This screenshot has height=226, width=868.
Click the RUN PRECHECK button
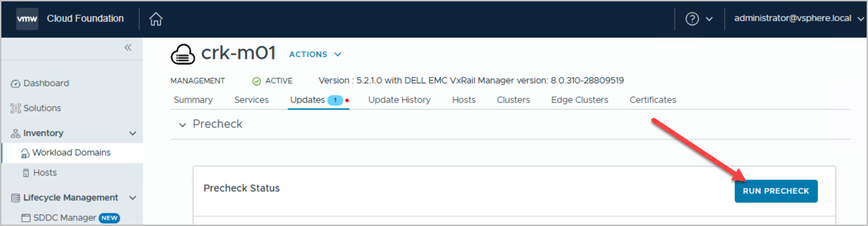pyautogui.click(x=776, y=191)
